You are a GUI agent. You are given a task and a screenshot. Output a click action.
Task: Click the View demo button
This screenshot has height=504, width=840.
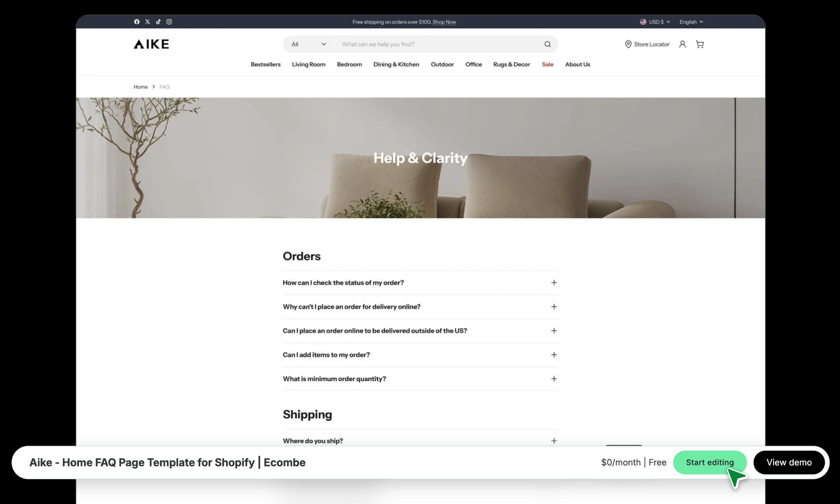click(789, 462)
